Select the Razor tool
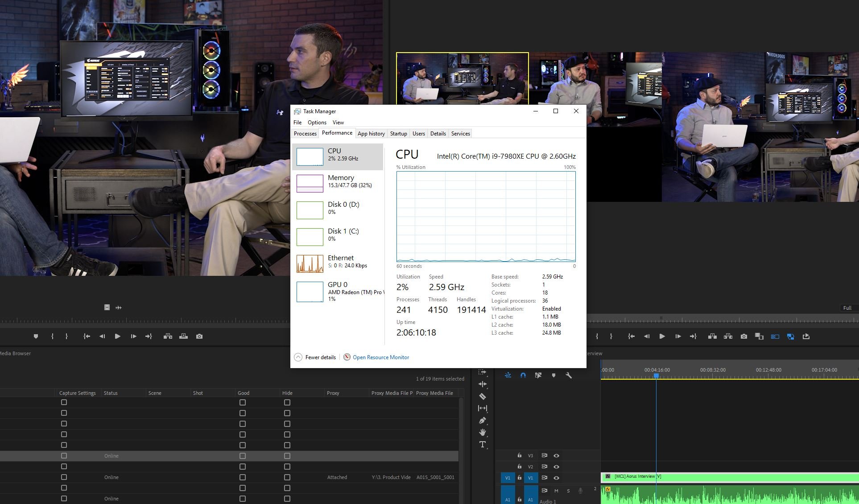 click(x=483, y=396)
